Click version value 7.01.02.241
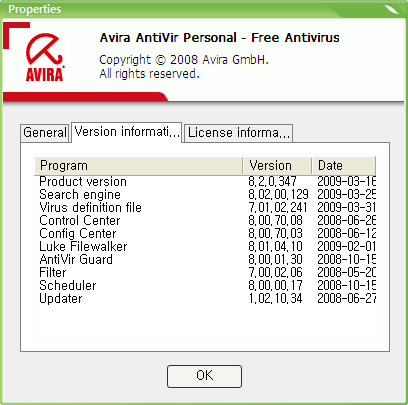Screen dimensions: 408x405 click(278, 208)
